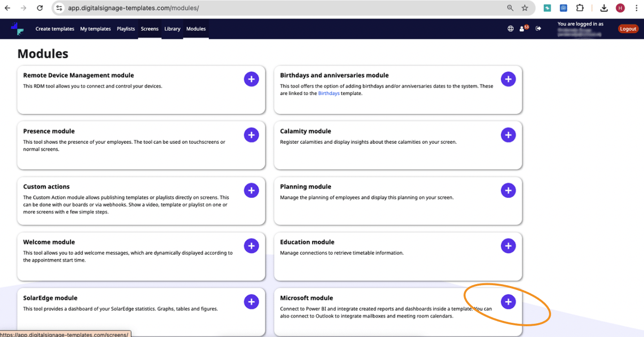
Task: Click the SolarEdge module title
Action: coord(50,298)
